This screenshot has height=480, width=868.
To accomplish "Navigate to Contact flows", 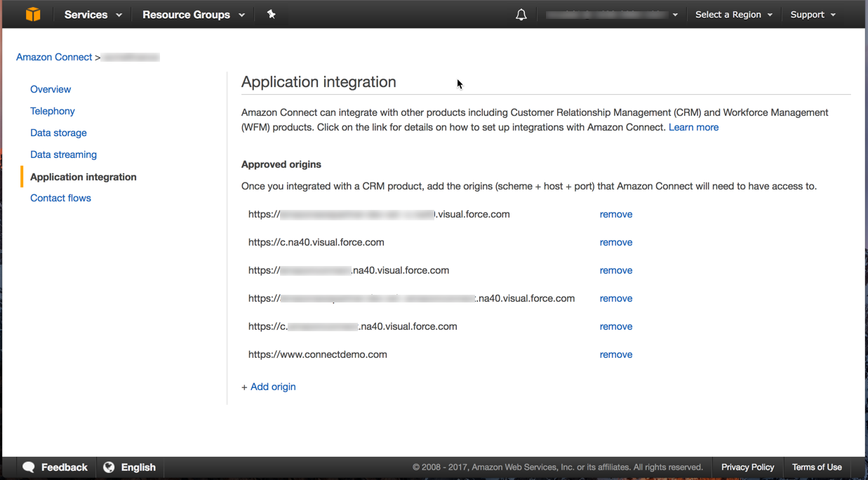I will 60,198.
